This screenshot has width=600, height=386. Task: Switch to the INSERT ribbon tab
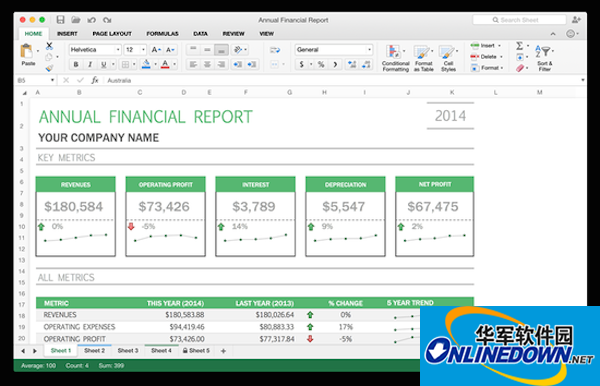click(67, 34)
